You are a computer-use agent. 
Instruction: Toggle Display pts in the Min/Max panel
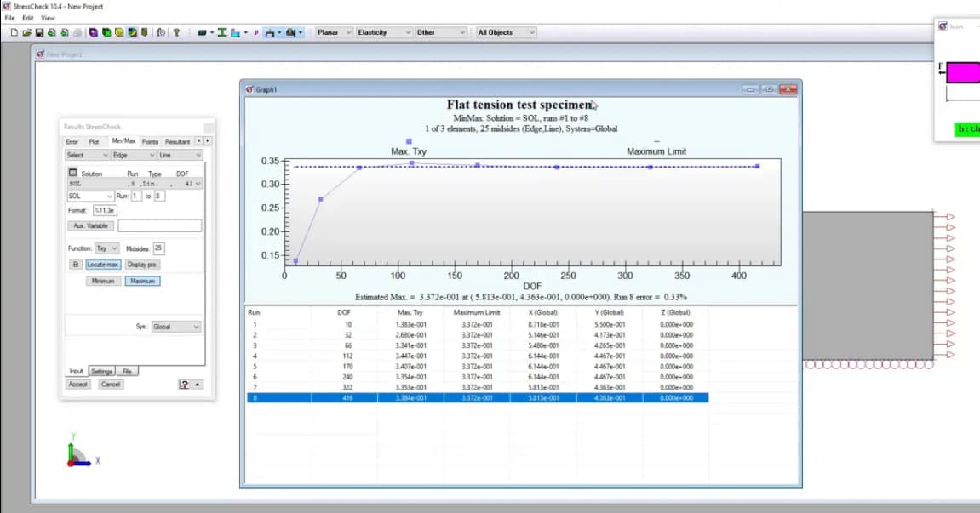tap(143, 264)
